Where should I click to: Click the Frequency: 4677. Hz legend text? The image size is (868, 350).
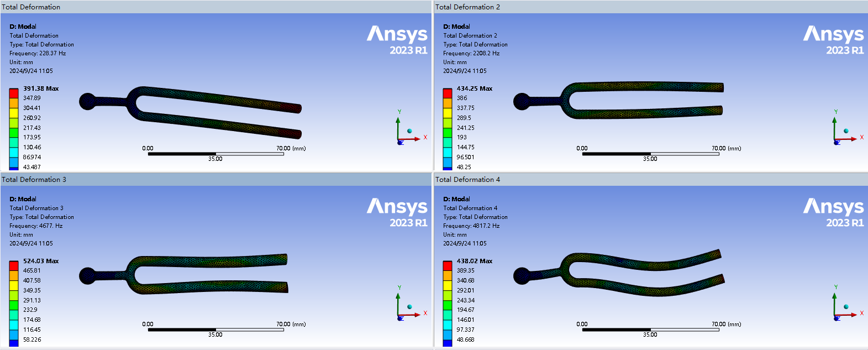point(36,226)
